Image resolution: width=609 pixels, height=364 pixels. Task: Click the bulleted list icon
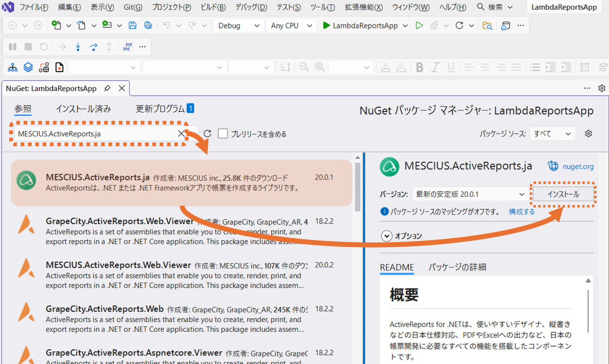pos(535,67)
